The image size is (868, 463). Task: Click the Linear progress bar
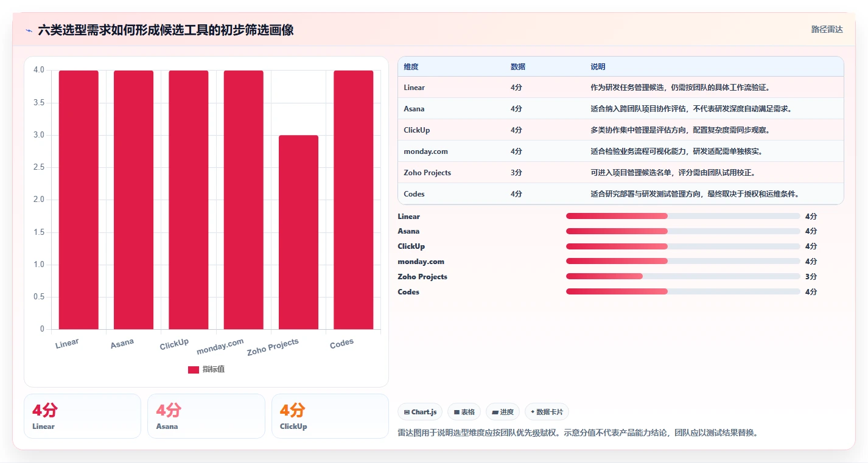[x=683, y=216]
